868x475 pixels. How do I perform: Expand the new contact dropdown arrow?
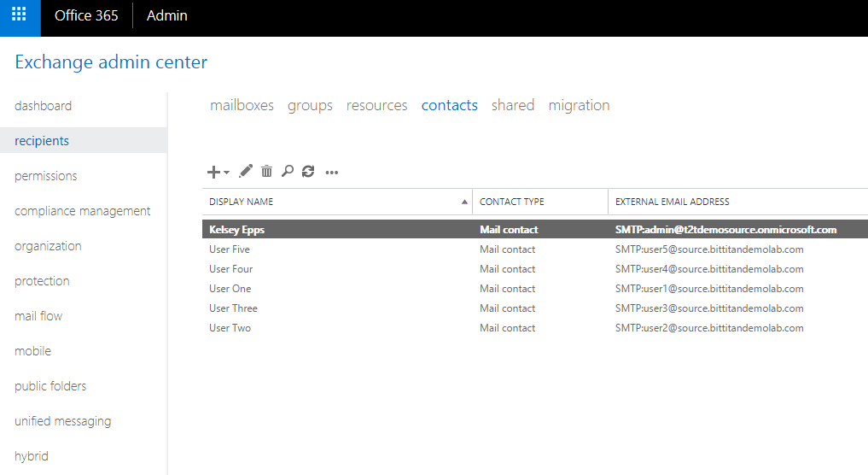point(226,173)
